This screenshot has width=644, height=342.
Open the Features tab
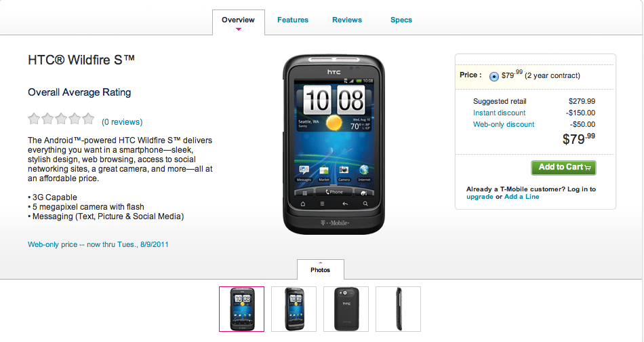292,20
